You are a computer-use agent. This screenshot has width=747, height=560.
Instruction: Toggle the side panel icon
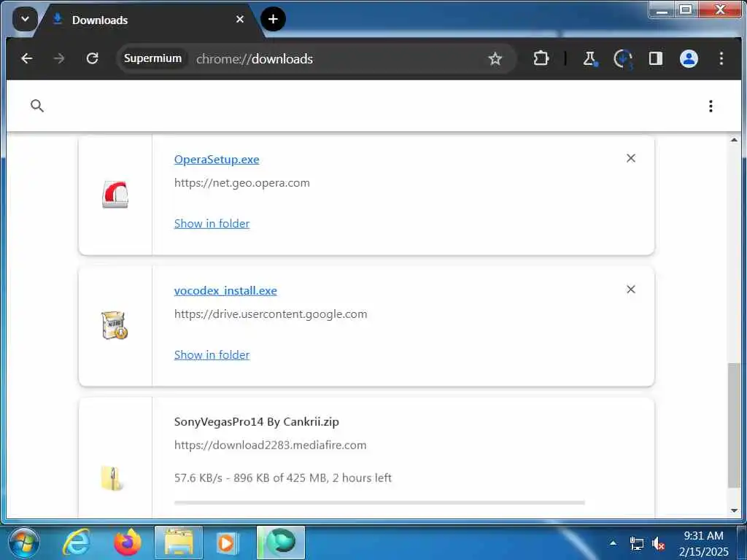coord(656,58)
